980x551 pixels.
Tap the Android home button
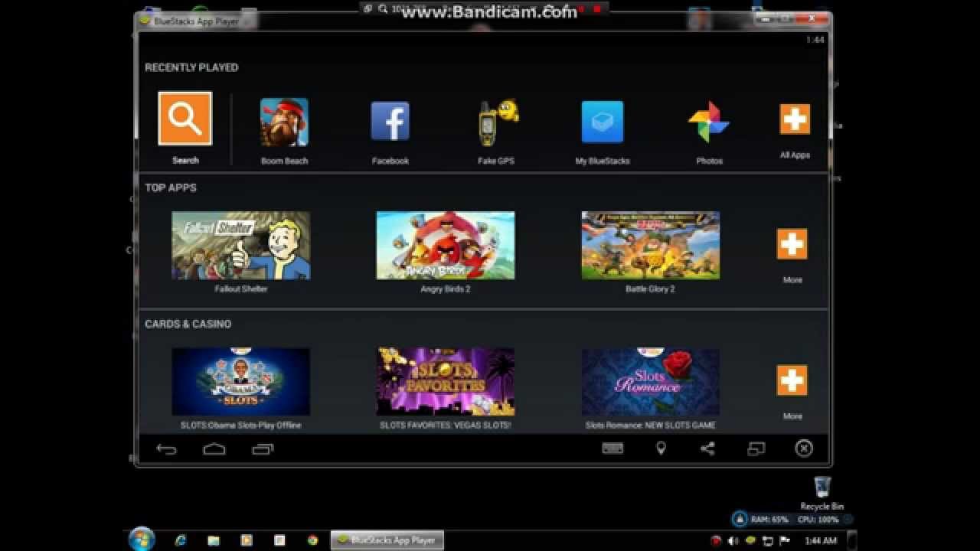point(214,449)
